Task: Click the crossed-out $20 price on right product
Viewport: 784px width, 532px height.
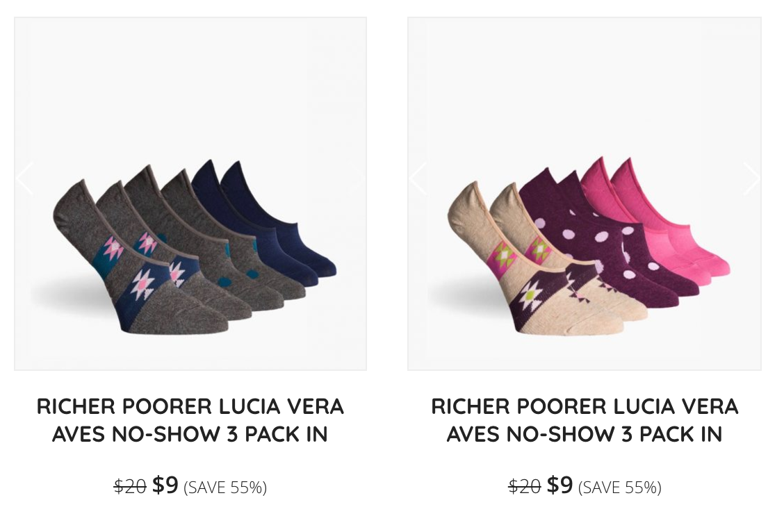Action: [x=525, y=486]
